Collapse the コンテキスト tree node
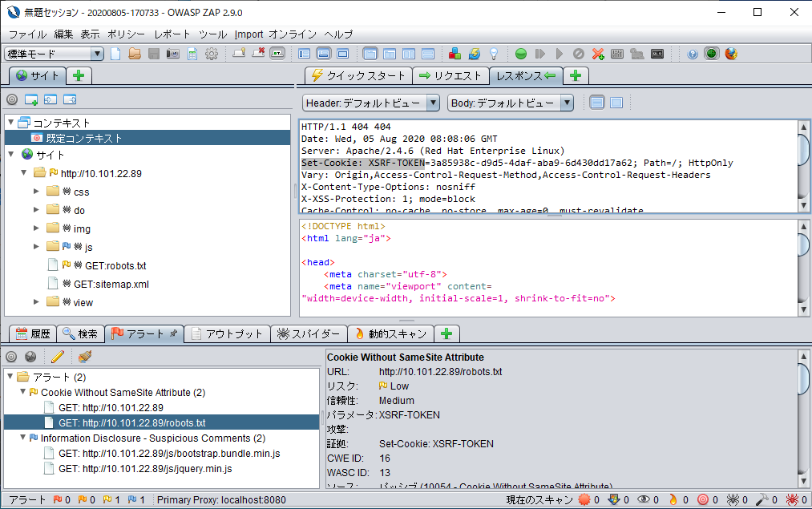The width and height of the screenshot is (812, 509). 11,122
